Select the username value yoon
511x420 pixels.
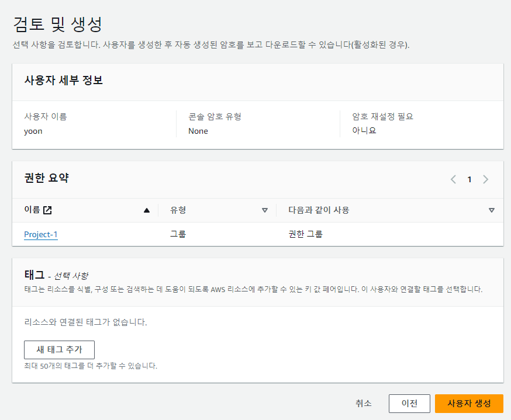(33, 131)
